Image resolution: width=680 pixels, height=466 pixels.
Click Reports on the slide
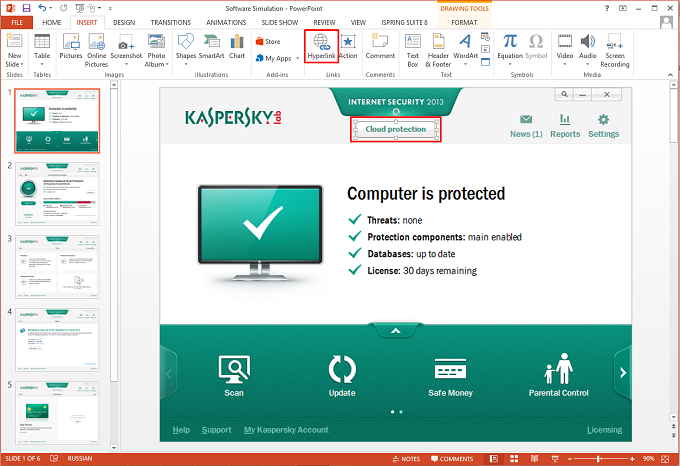565,126
